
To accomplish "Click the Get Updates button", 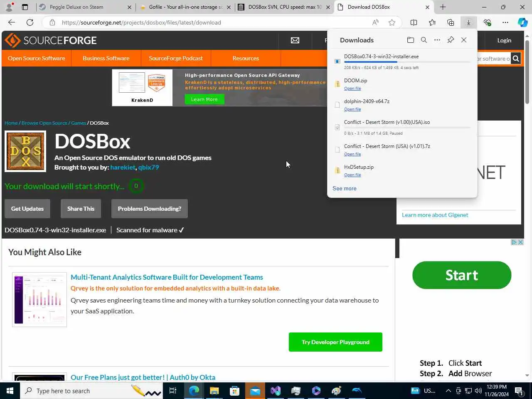I will tap(27, 209).
